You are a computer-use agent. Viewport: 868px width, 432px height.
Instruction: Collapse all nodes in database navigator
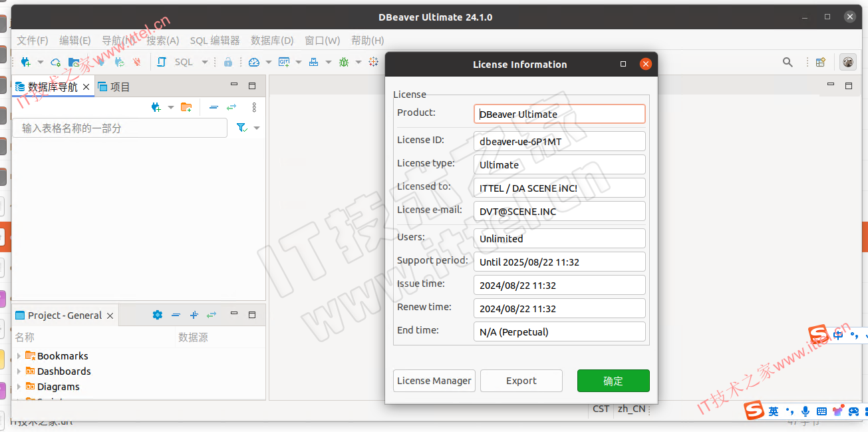(x=214, y=107)
